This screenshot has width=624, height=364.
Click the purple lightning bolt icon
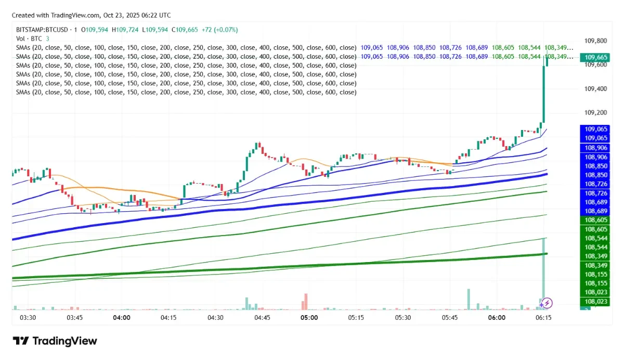pos(547,303)
